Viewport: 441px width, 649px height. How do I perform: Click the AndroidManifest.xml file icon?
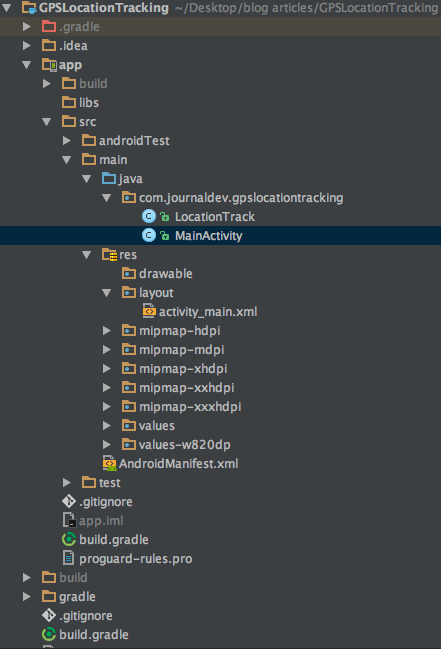point(109,463)
